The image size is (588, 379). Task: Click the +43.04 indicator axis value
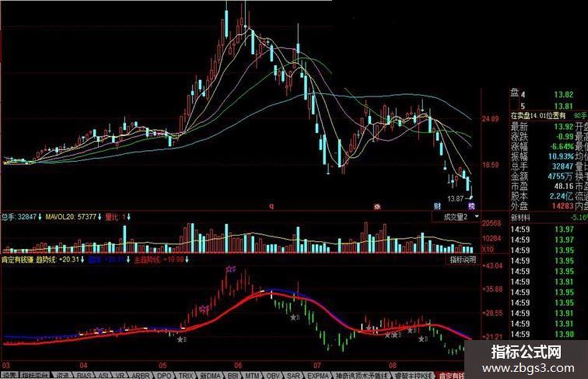click(492, 266)
